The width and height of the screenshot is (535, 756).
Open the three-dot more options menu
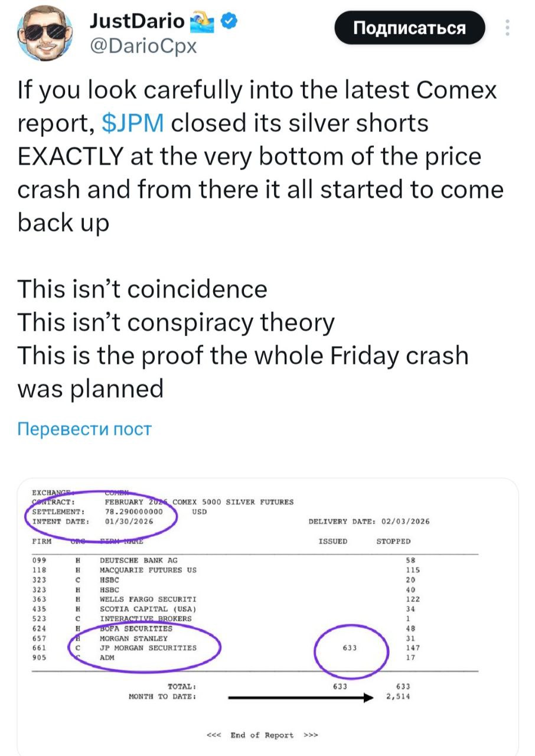[507, 28]
